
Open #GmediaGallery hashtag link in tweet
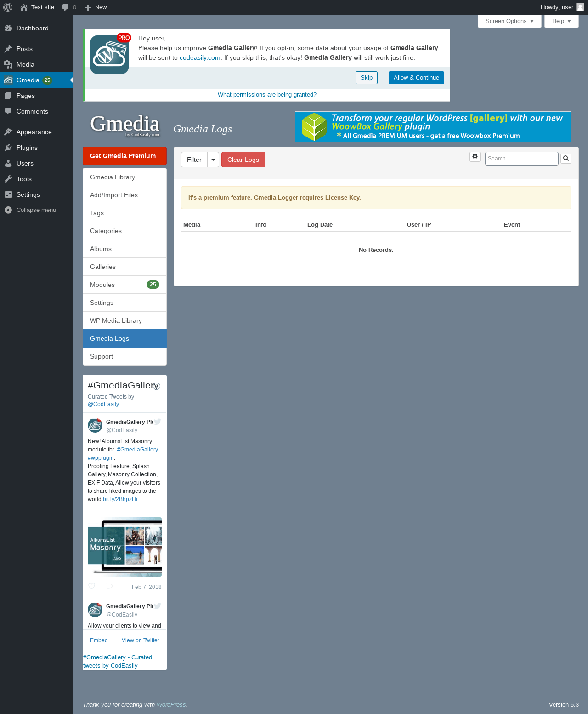pos(137,450)
